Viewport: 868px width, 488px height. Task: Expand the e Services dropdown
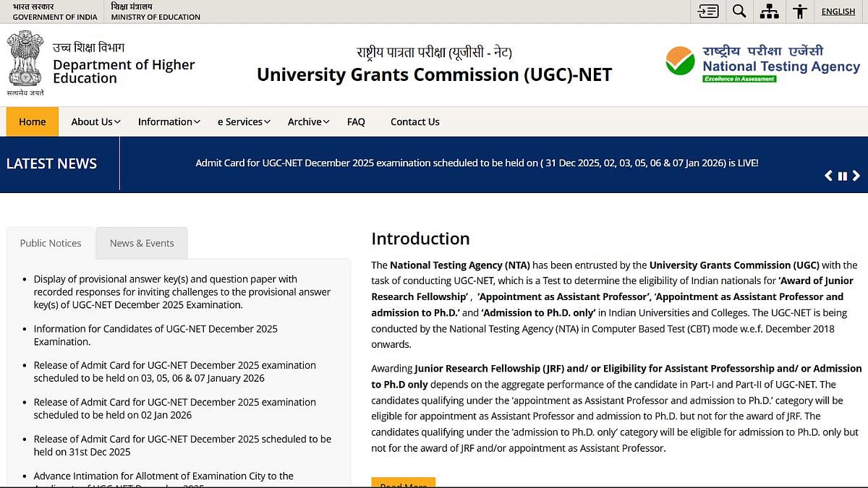[242, 121]
